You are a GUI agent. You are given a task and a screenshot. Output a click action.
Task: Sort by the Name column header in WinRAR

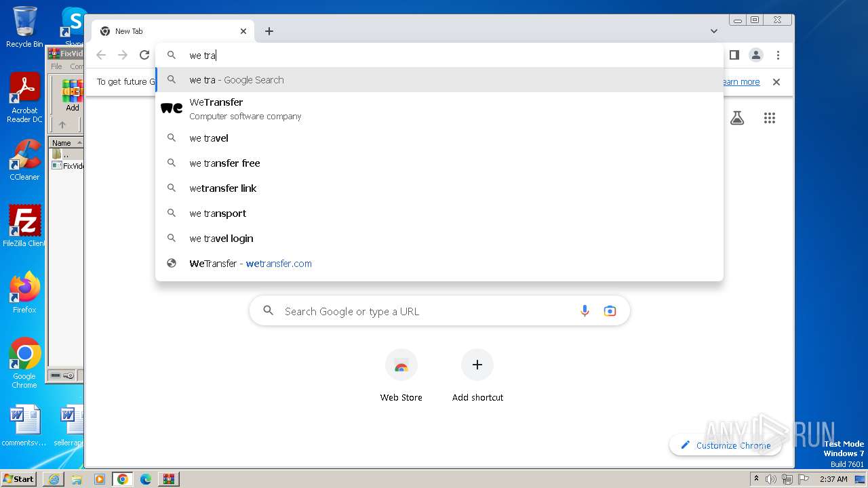pyautogui.click(x=66, y=143)
